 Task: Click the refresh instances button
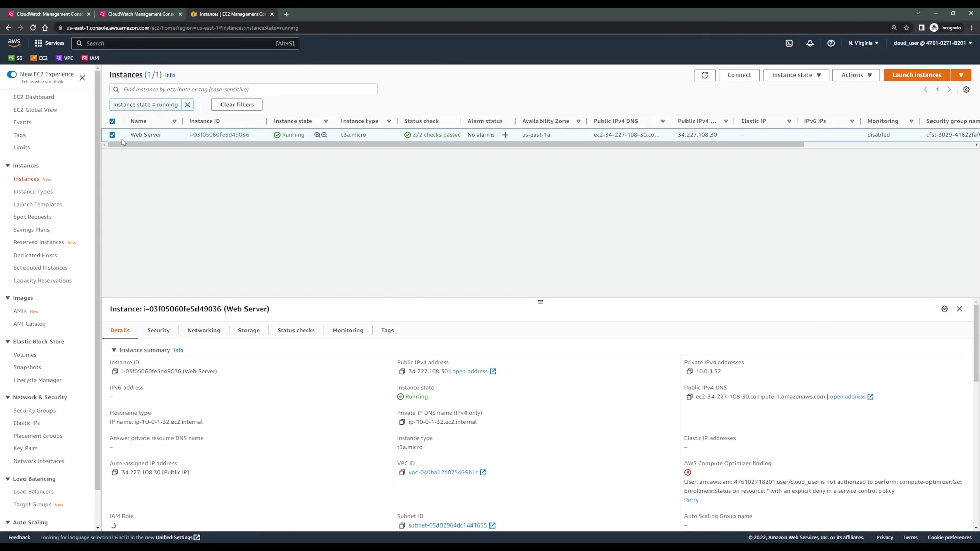coord(704,75)
